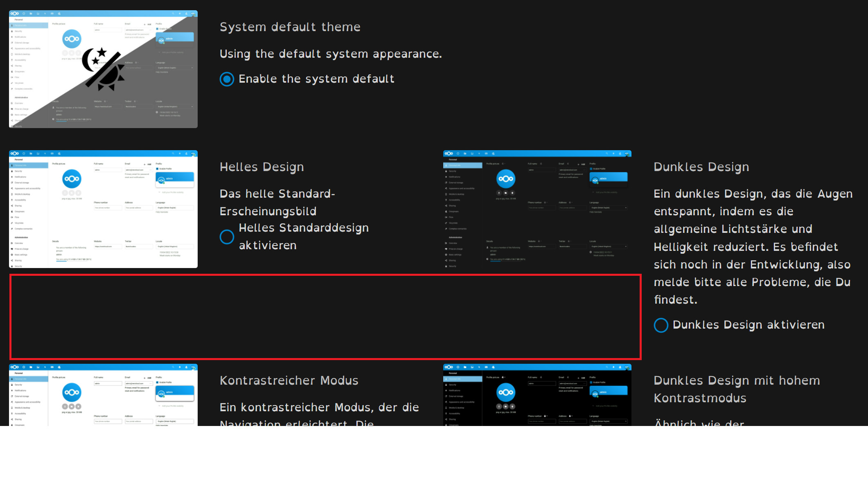The width and height of the screenshot is (868, 498).
Task: Click Nextcloud avatar logo in Dunkles Design preview
Action: [506, 179]
